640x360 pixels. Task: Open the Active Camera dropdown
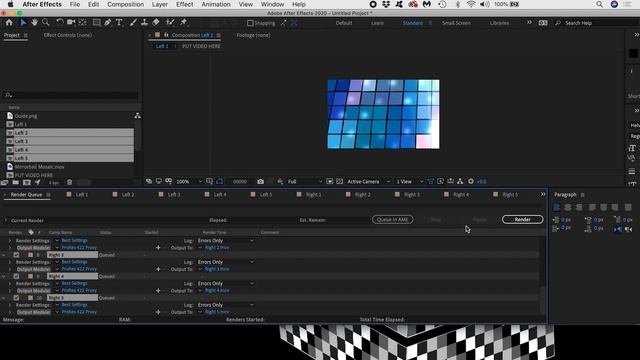pyautogui.click(x=369, y=182)
